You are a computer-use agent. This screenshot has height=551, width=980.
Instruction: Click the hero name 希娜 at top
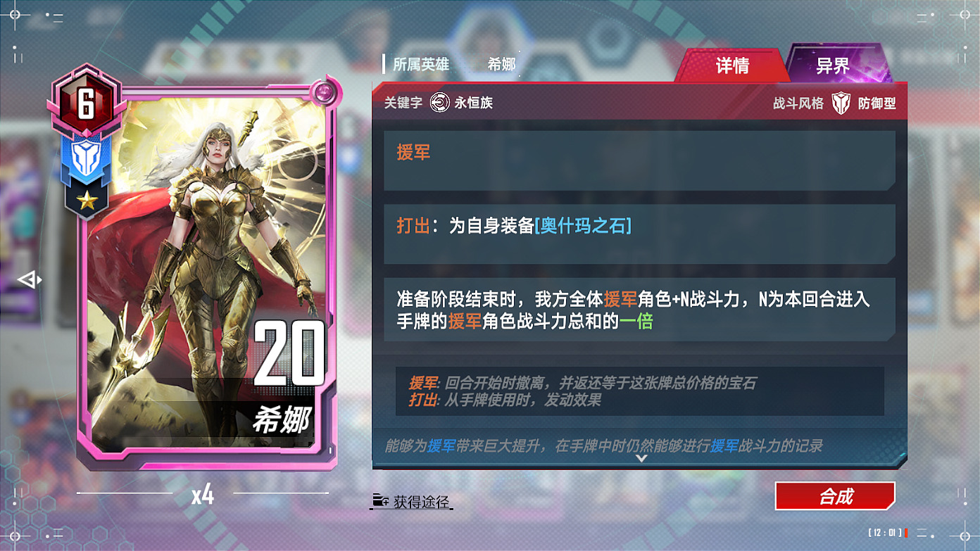click(501, 65)
